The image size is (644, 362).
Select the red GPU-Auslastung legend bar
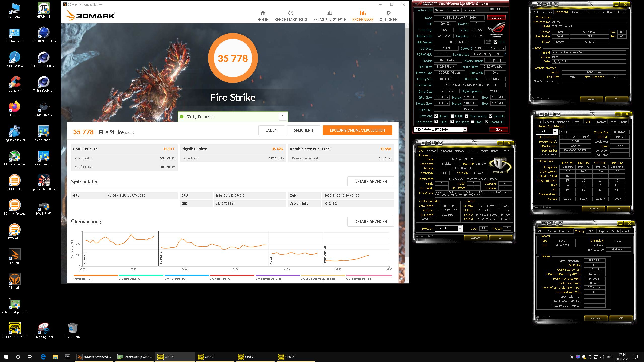(232, 276)
